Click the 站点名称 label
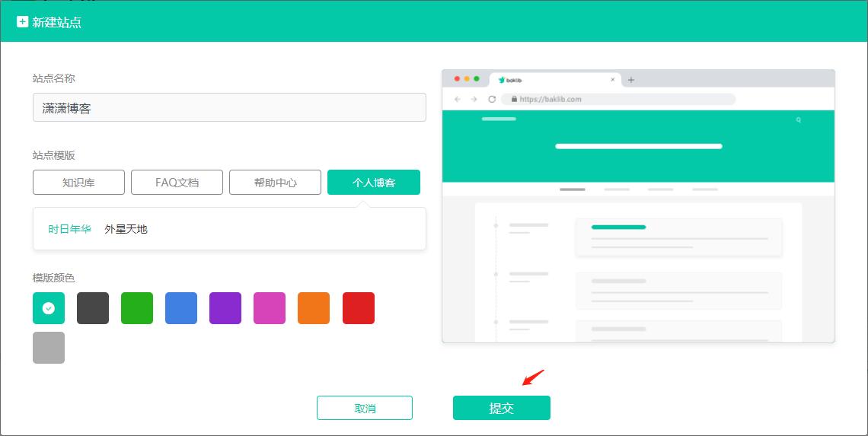Viewport: 868px width, 436px height. 54,78
